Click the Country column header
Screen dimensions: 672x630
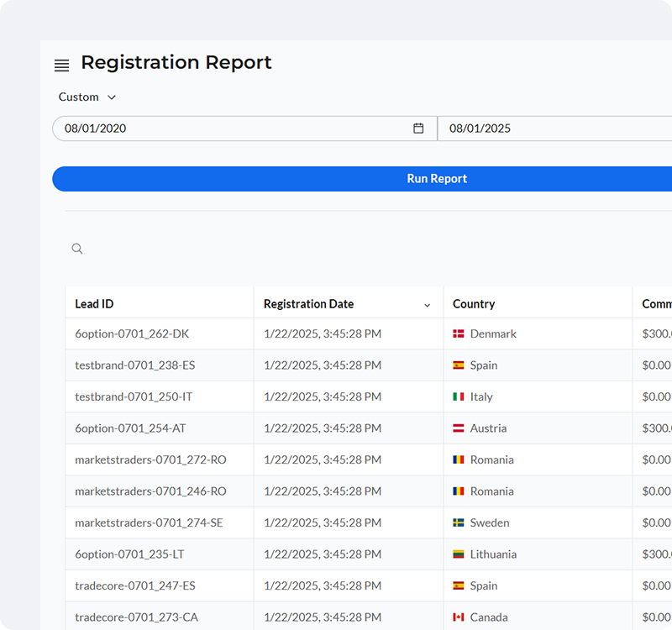pos(474,304)
